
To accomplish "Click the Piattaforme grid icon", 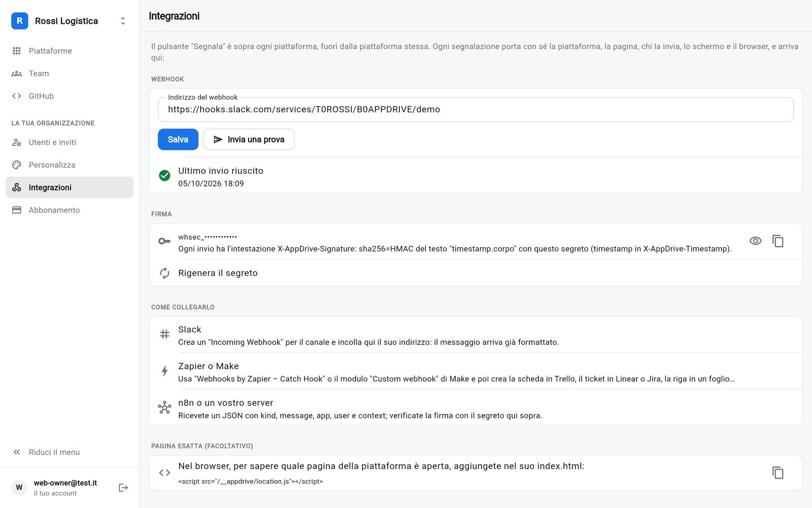I will 17,51.
